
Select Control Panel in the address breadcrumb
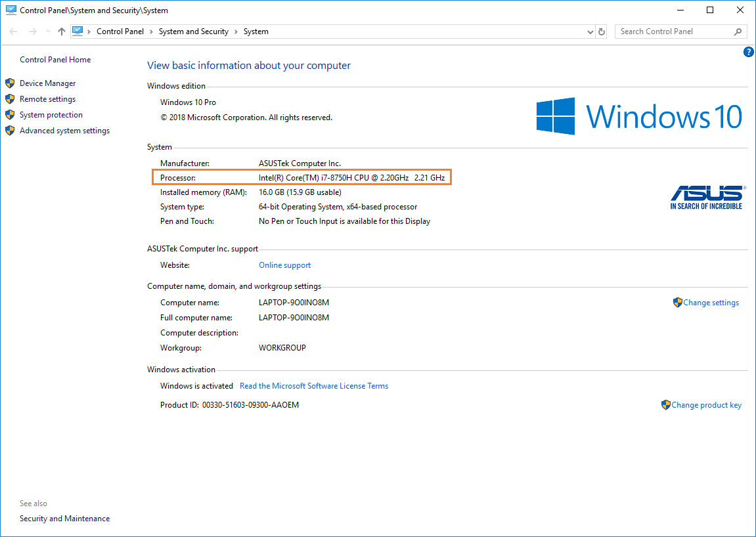click(120, 32)
